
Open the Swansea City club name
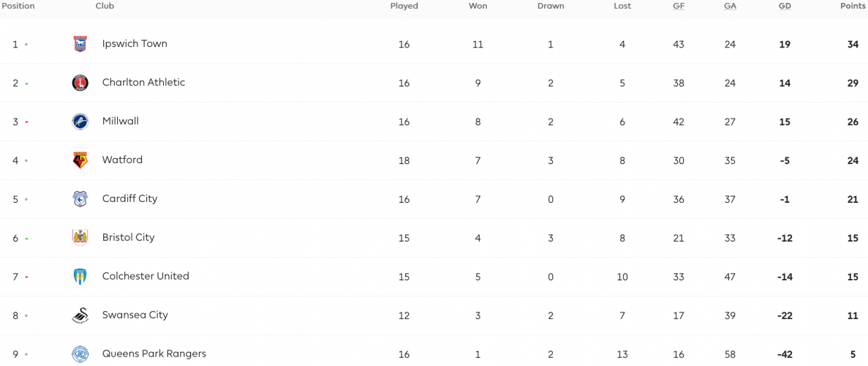click(x=135, y=315)
